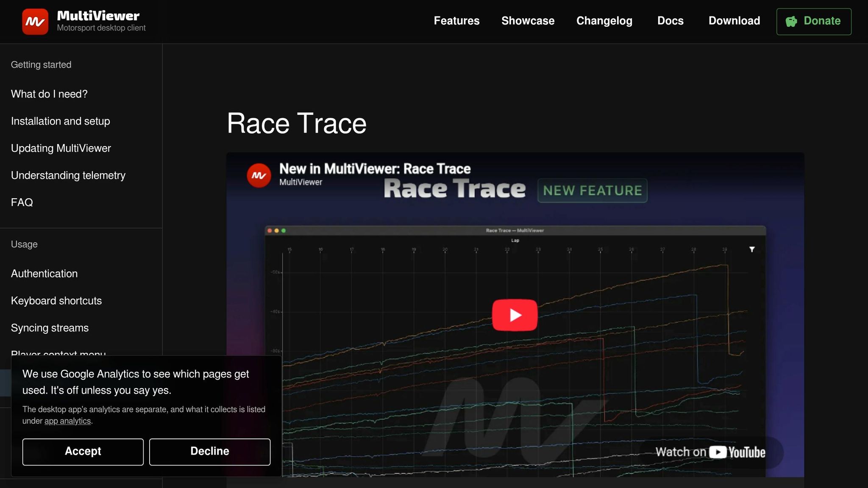Open Installation and setup page
Screen dimensions: 868x488
click(61, 121)
